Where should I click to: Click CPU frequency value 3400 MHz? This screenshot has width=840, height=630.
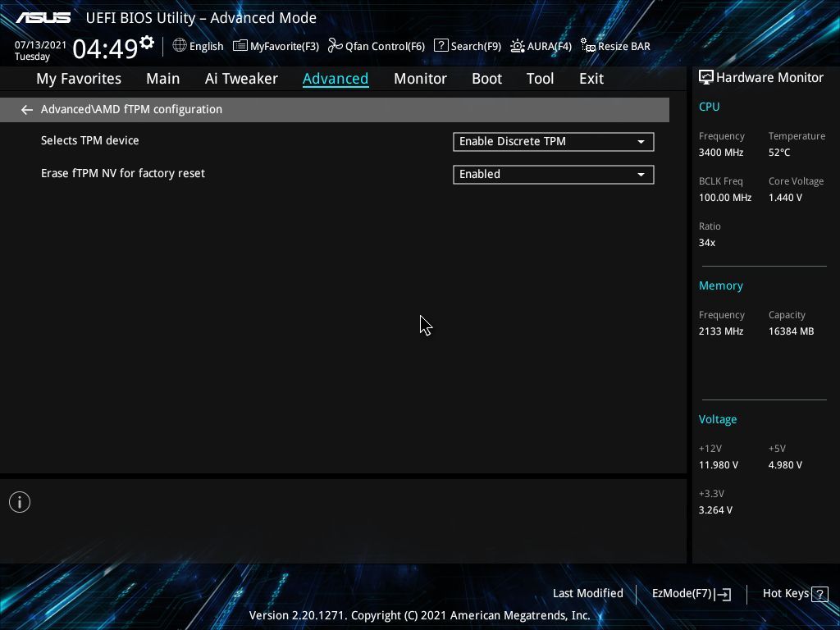[720, 153]
